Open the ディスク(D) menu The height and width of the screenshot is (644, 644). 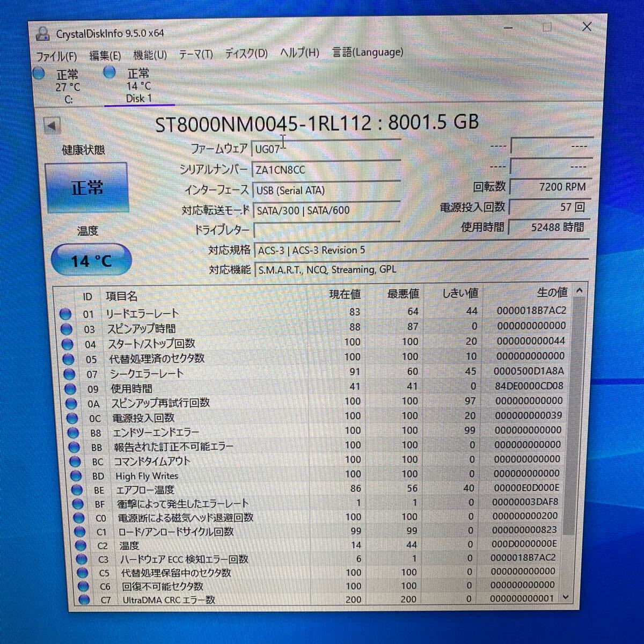coord(246,53)
